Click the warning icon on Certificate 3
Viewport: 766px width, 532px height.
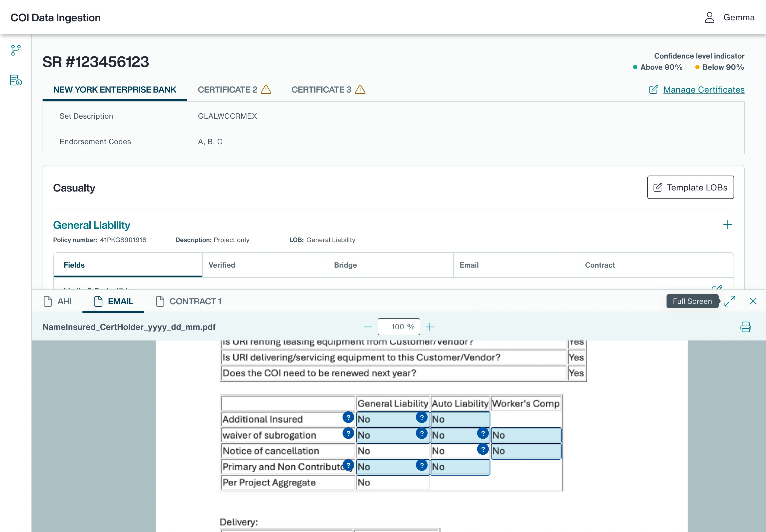(x=360, y=90)
